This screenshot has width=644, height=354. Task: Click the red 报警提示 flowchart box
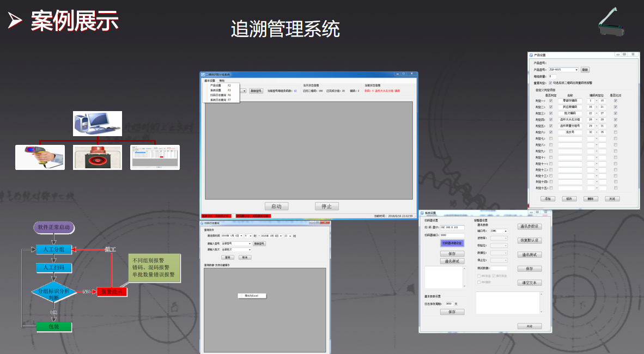[112, 291]
